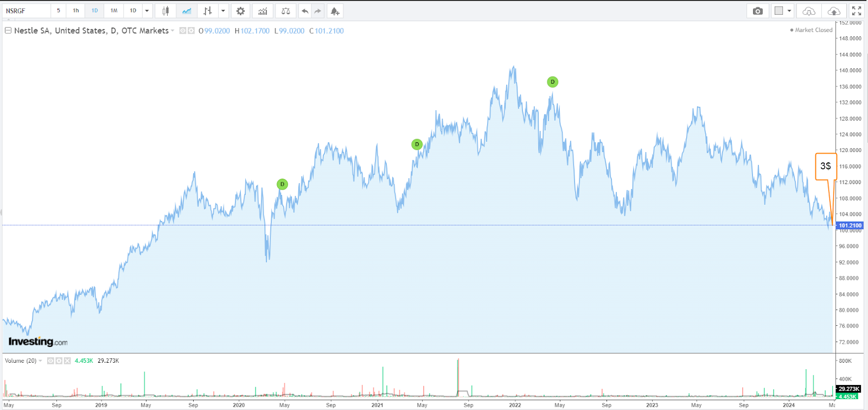The image size is (868, 410).
Task: Open the compare symbols scales icon
Action: pyautogui.click(x=285, y=11)
